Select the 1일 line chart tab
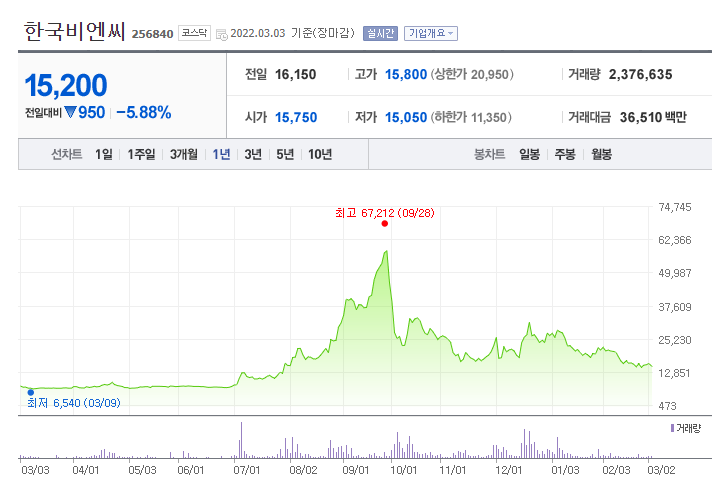712x487 pixels. click(x=104, y=154)
